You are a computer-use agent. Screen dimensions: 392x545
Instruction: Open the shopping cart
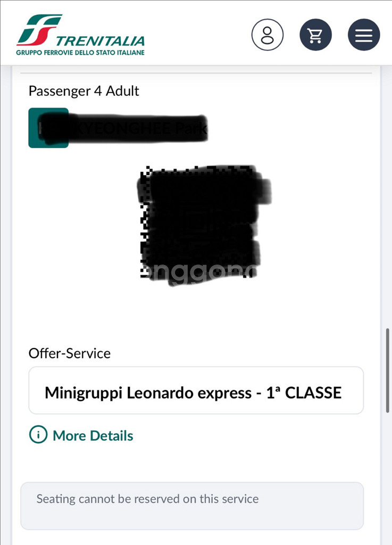(x=315, y=35)
